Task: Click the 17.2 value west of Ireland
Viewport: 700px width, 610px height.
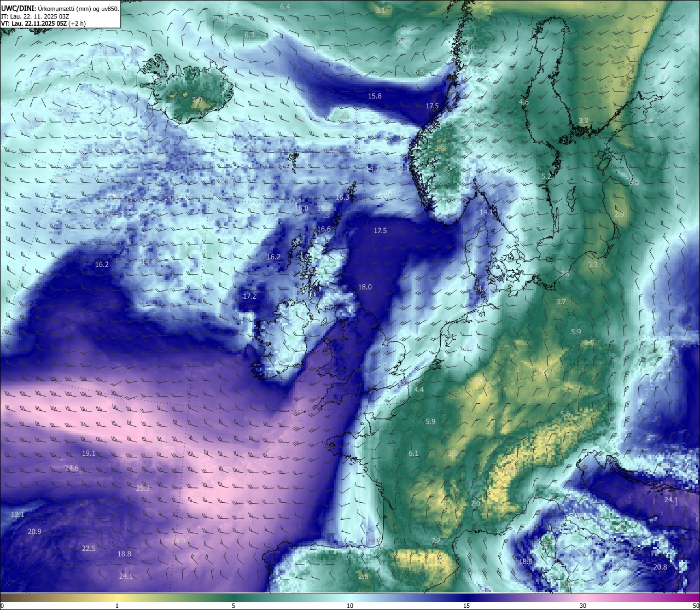Action: (249, 296)
